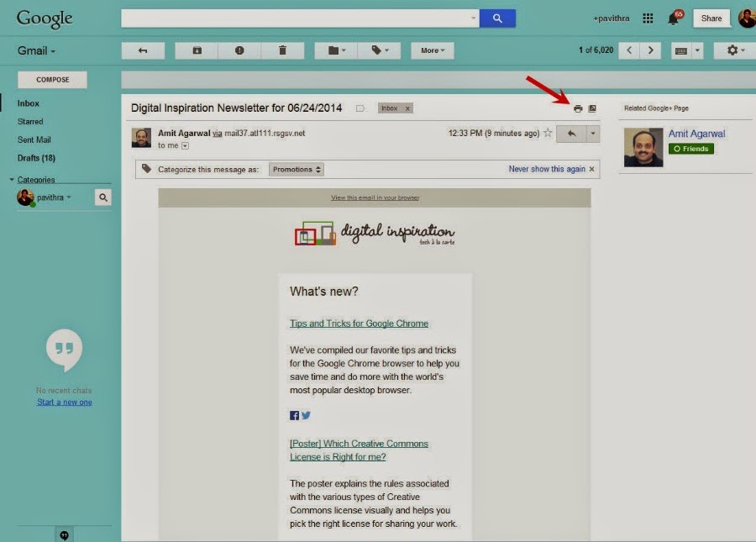Click the red notification count badge
The height and width of the screenshot is (542, 756).
[680, 13]
